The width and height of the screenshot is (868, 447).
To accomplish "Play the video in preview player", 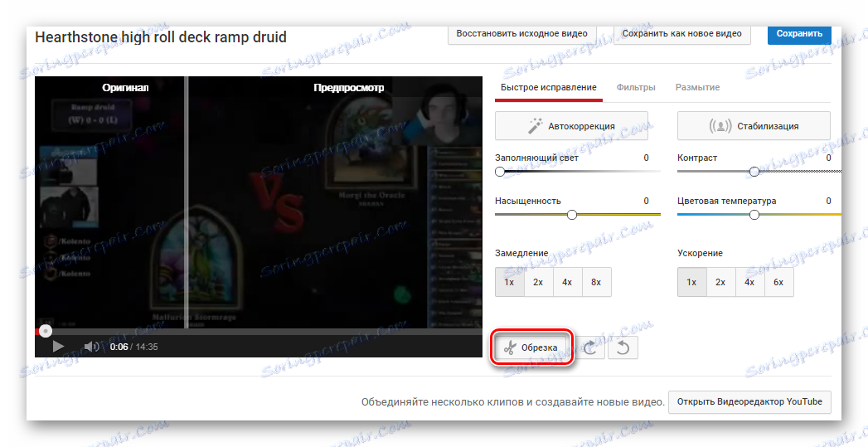I will click(x=58, y=347).
